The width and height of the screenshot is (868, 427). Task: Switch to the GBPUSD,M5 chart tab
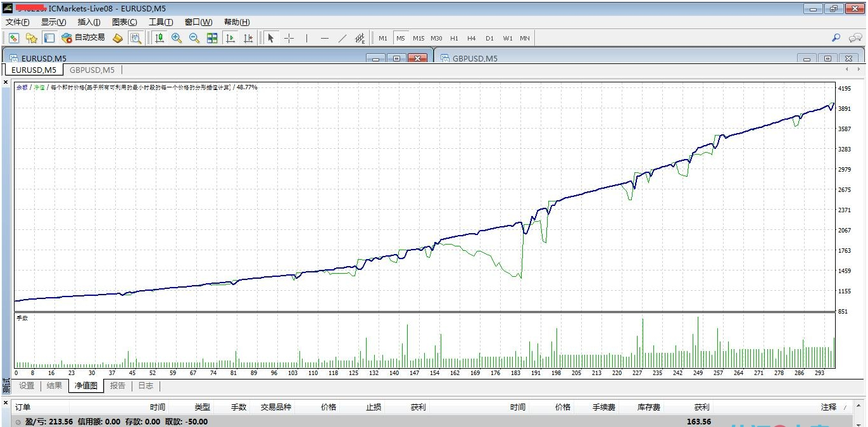click(x=92, y=70)
